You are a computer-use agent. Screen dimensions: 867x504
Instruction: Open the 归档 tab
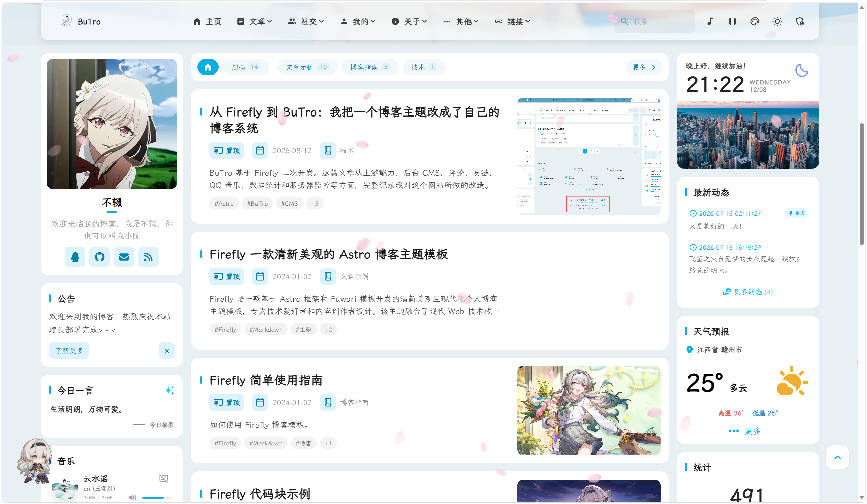tap(245, 67)
